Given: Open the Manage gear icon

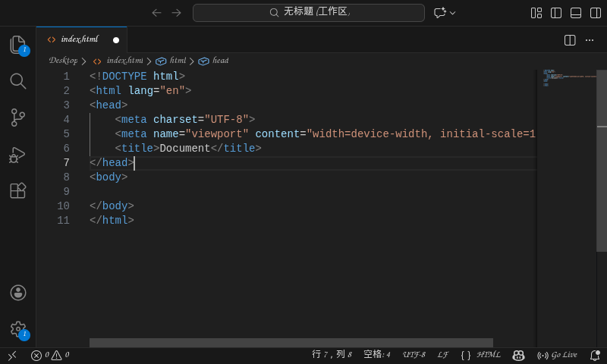Looking at the screenshot, I should click(x=17, y=329).
